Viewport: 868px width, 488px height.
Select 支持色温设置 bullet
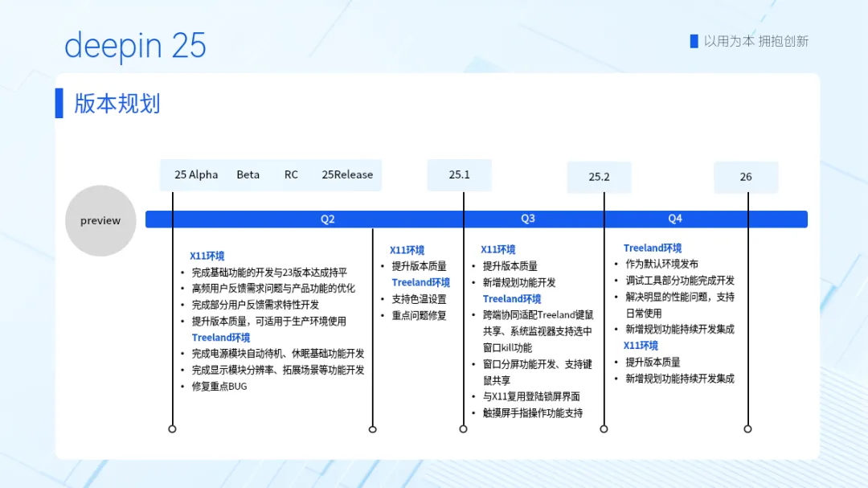click(x=419, y=299)
